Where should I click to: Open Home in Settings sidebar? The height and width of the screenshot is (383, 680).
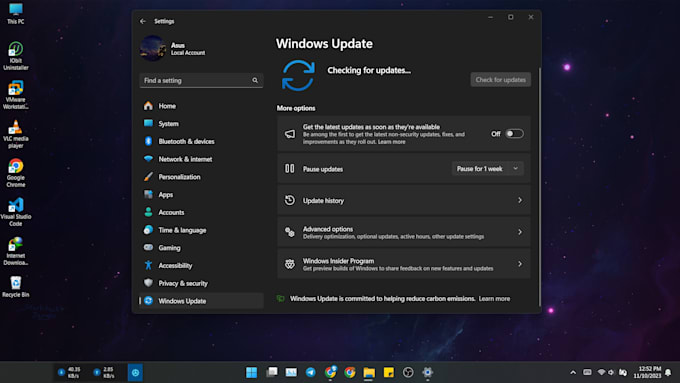click(202, 106)
